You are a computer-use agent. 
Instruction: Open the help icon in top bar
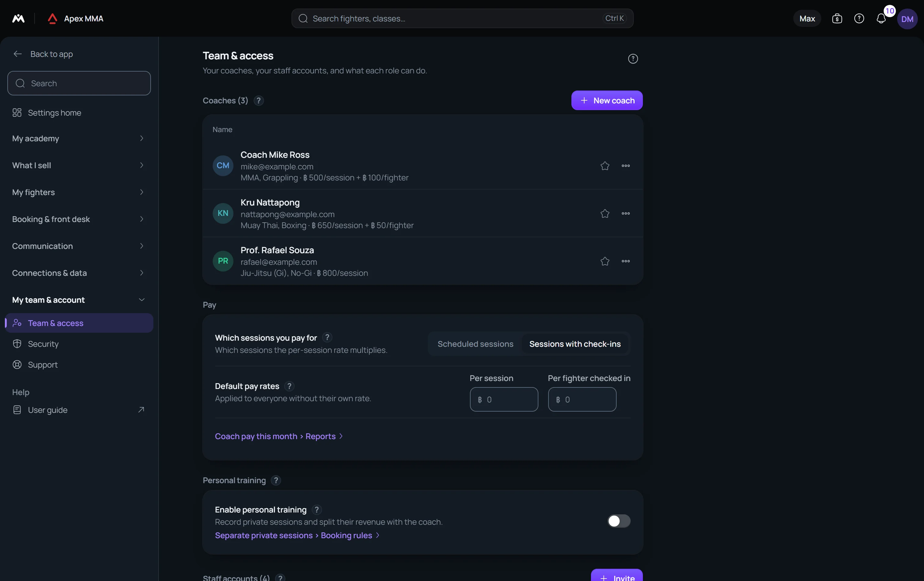pyautogui.click(x=859, y=18)
